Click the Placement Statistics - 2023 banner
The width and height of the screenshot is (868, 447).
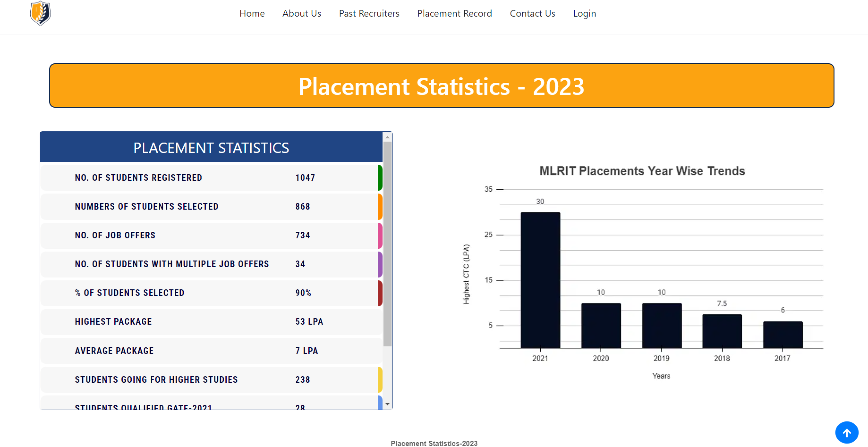tap(441, 85)
